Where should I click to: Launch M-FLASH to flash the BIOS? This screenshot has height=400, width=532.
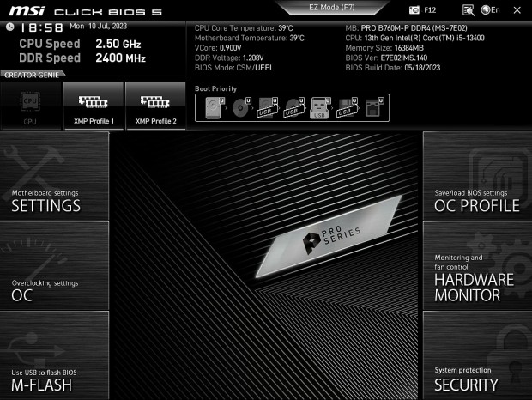coord(54,379)
